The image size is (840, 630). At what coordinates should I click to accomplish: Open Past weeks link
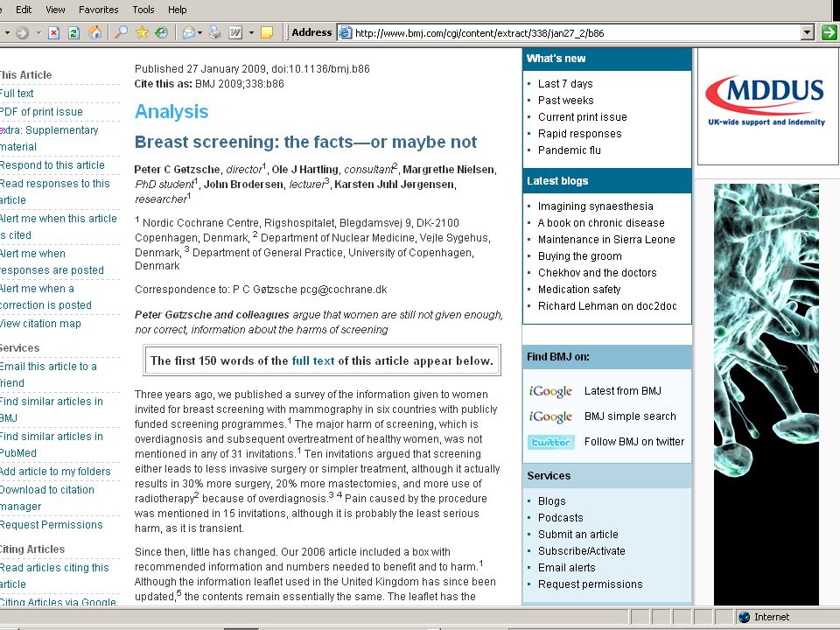566,100
